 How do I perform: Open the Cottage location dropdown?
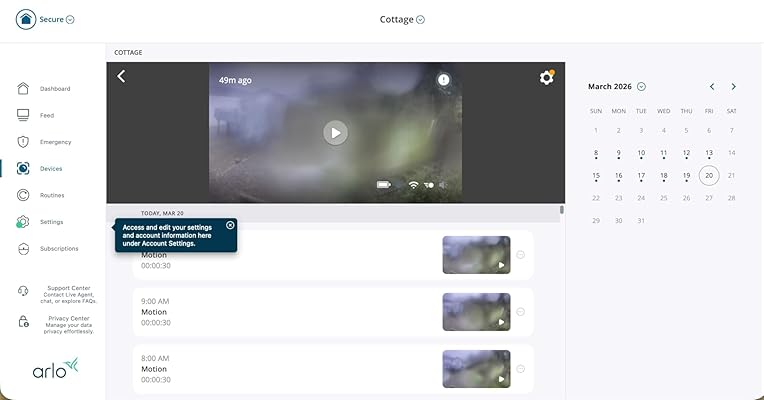tap(402, 19)
